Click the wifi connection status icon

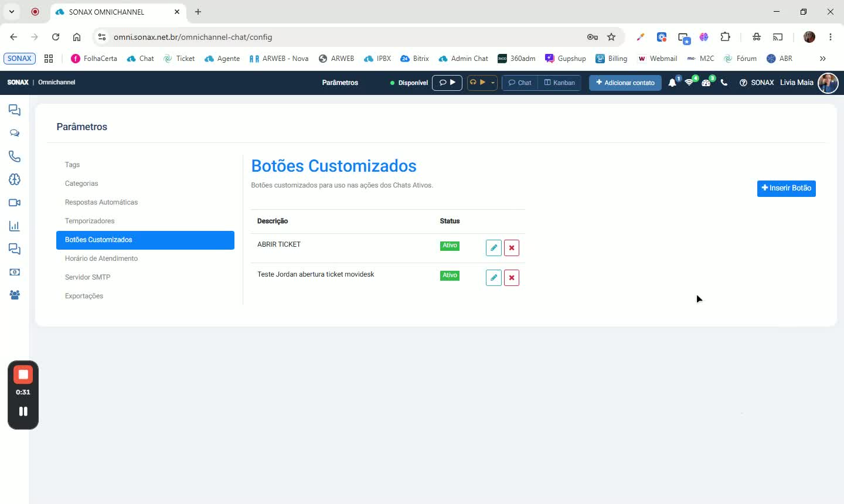click(689, 83)
